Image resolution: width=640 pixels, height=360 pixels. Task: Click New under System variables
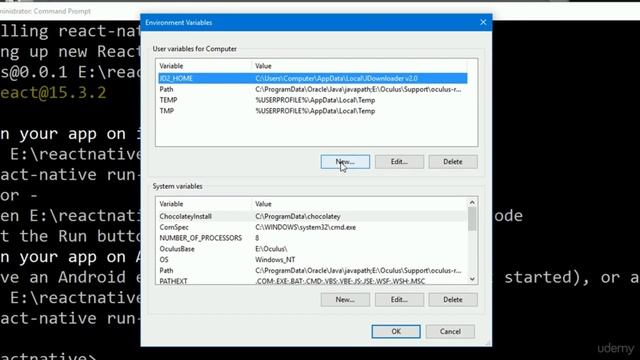[345, 300]
